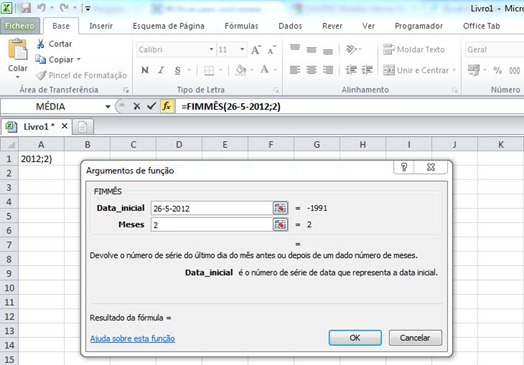Center text horizontally icon

click(311, 70)
